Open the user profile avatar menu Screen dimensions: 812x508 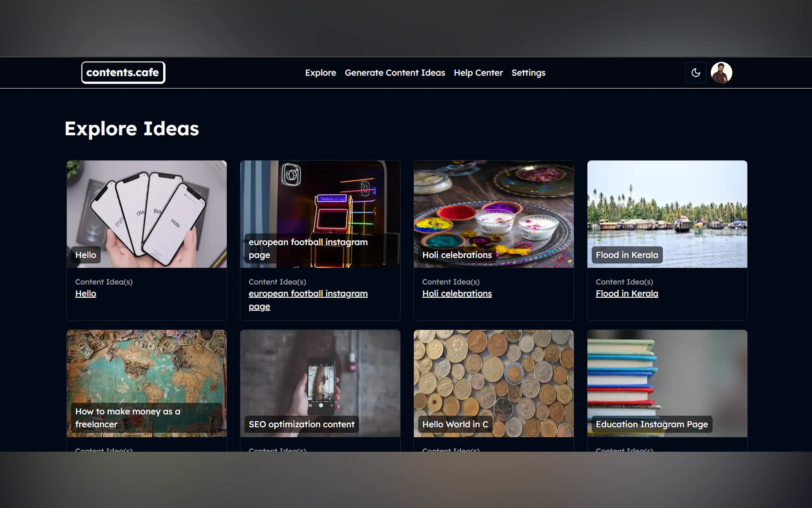[x=721, y=73]
